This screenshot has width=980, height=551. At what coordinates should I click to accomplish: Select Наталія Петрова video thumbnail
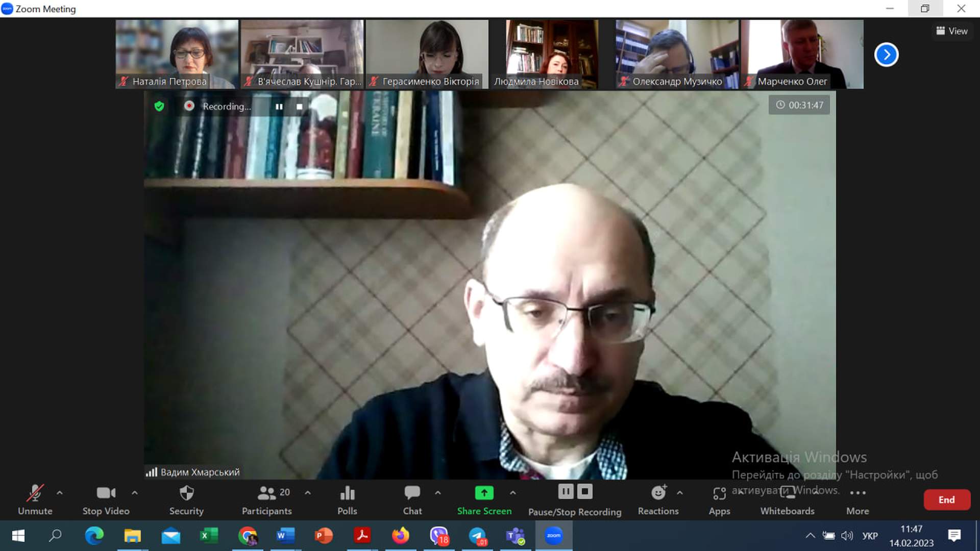[177, 54]
